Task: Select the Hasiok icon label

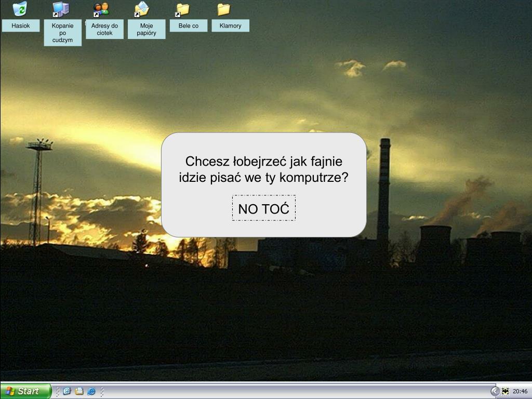Action: pyautogui.click(x=21, y=26)
